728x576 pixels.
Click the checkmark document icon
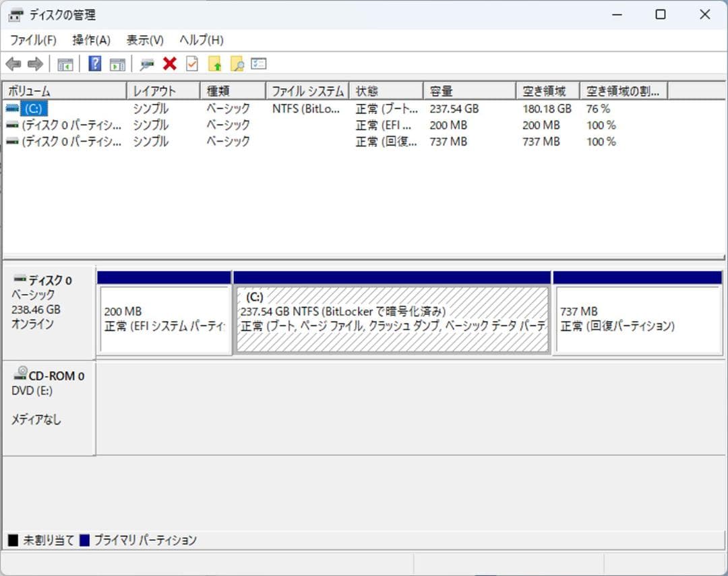[191, 63]
